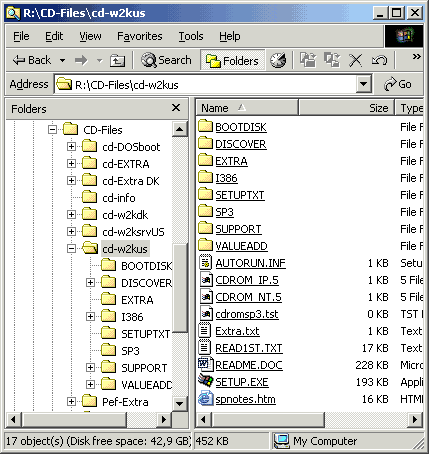Open the Favorites menu
The image size is (429, 454).
click(140, 36)
